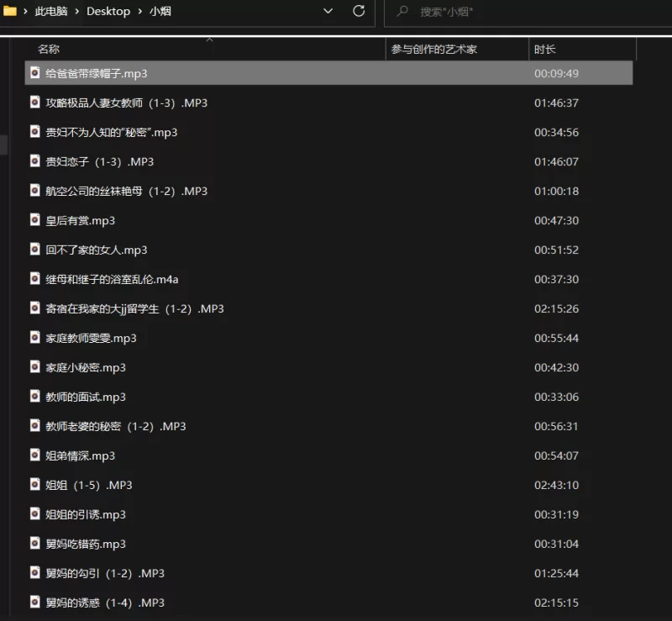The height and width of the screenshot is (621, 672).
Task: Click the file icon for 姐弟情深.mp3
Action: tap(35, 455)
